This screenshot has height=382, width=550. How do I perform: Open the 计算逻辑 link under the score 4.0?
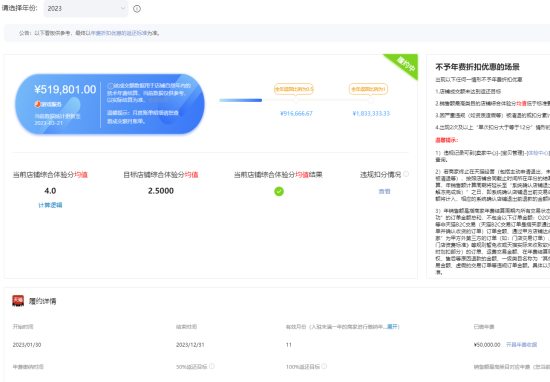(50, 205)
